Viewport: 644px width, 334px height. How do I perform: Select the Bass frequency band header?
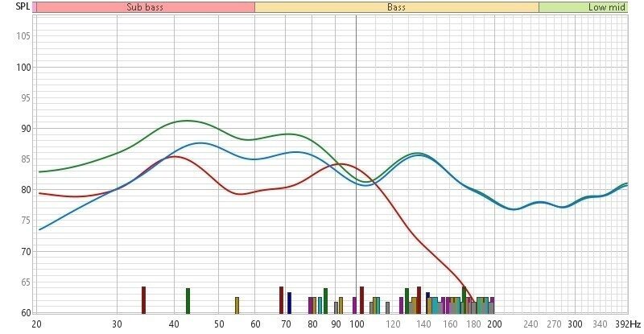[x=395, y=6]
